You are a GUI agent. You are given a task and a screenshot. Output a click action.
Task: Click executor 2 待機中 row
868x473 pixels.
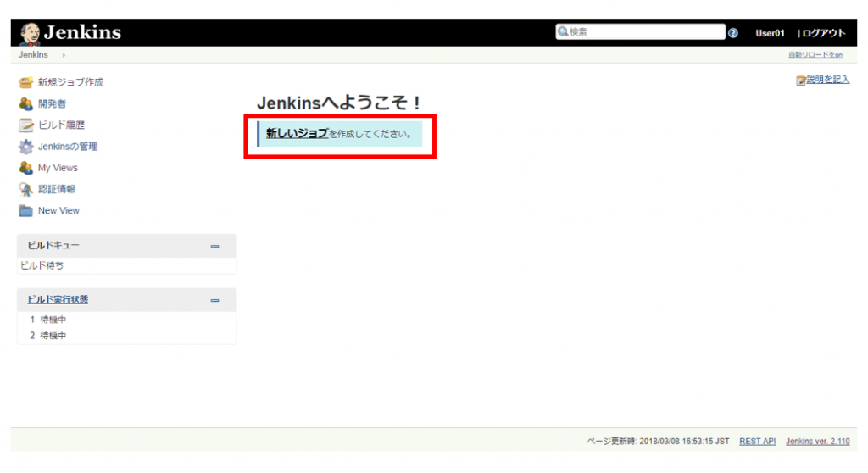127,336
